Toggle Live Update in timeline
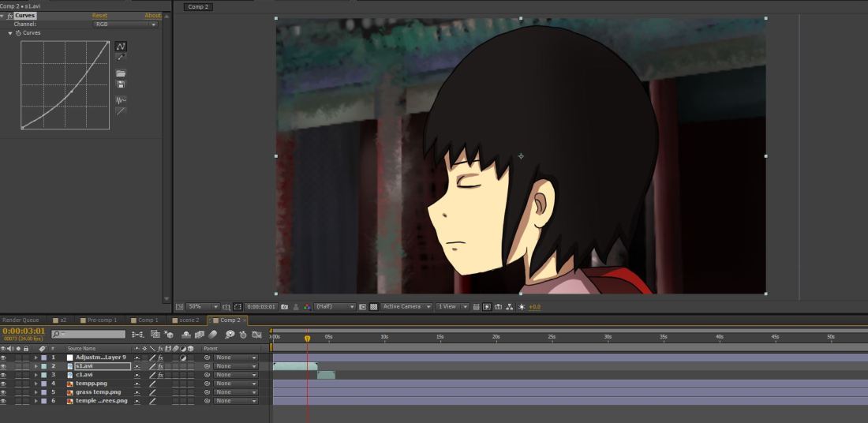Viewport: 868px width, 423px height. click(155, 335)
